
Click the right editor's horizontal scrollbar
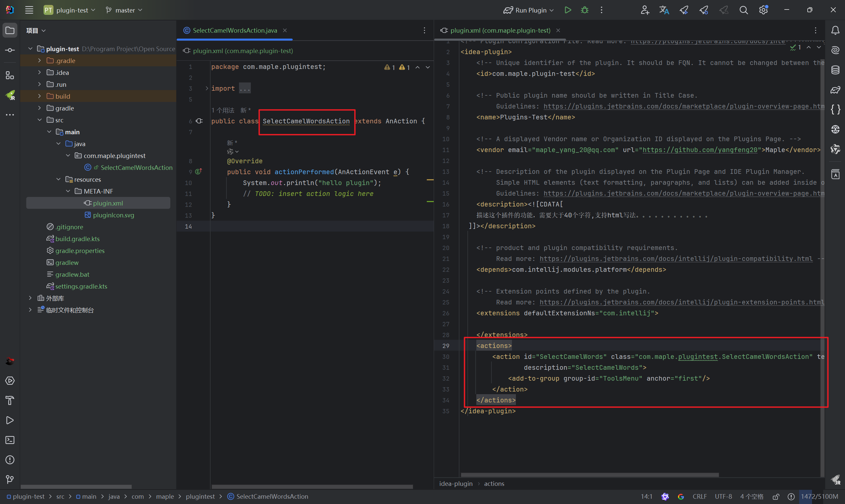tap(590, 475)
